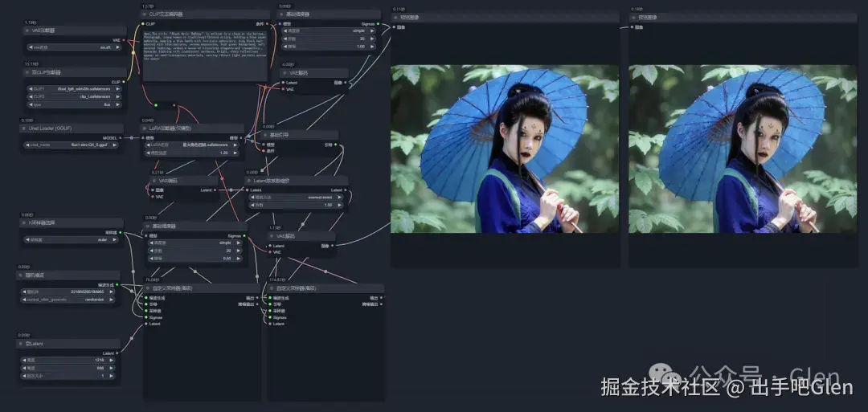Collapse the 自定义采样器(高级) node timed 114.82秒
The width and height of the screenshot is (868, 412).
click(272, 288)
